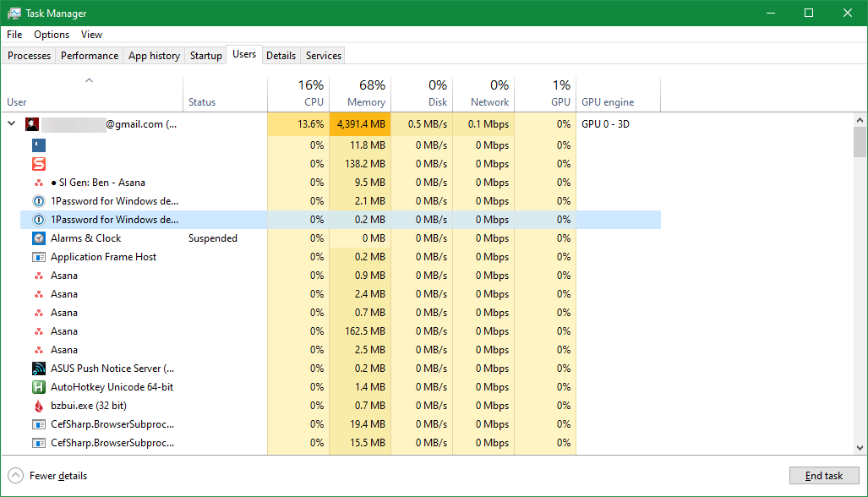
Task: Select the ASUS Push Notice Server icon
Action: coord(38,368)
